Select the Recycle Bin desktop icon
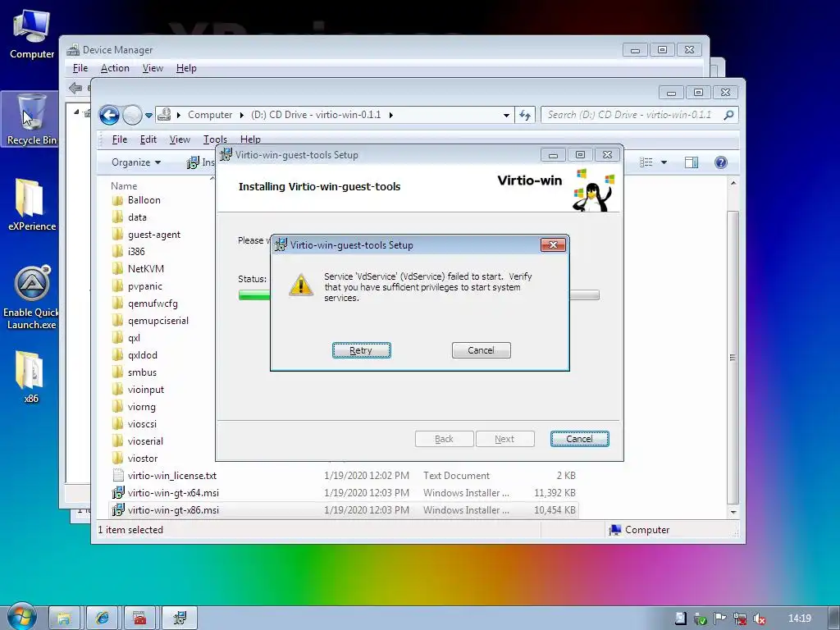The width and height of the screenshot is (840, 630). 32,120
